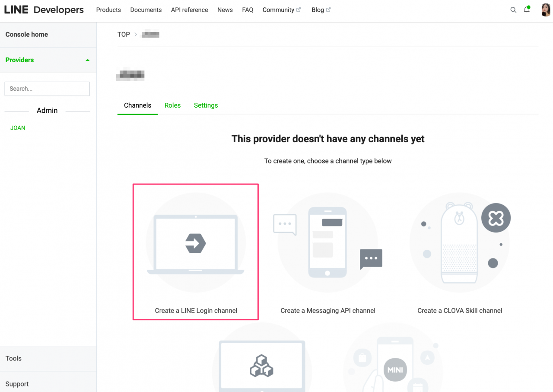Open the Products menu
The image size is (553, 392).
(x=108, y=10)
